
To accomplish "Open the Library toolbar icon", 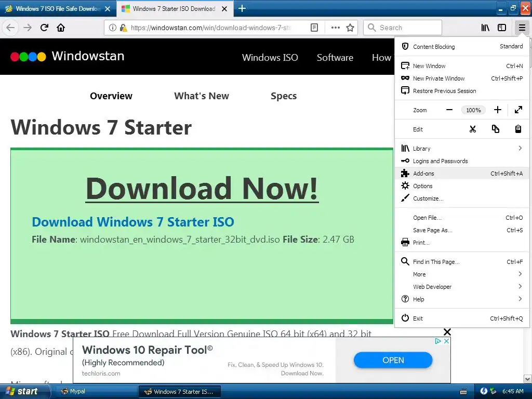I will click(x=485, y=28).
